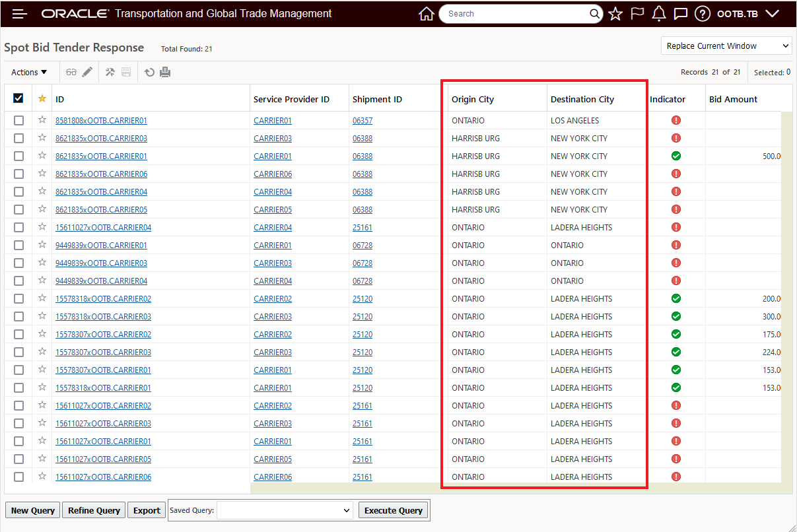
Task: Click green indicator for 15578307xOOTB.CARRIER03 row
Action: [676, 352]
